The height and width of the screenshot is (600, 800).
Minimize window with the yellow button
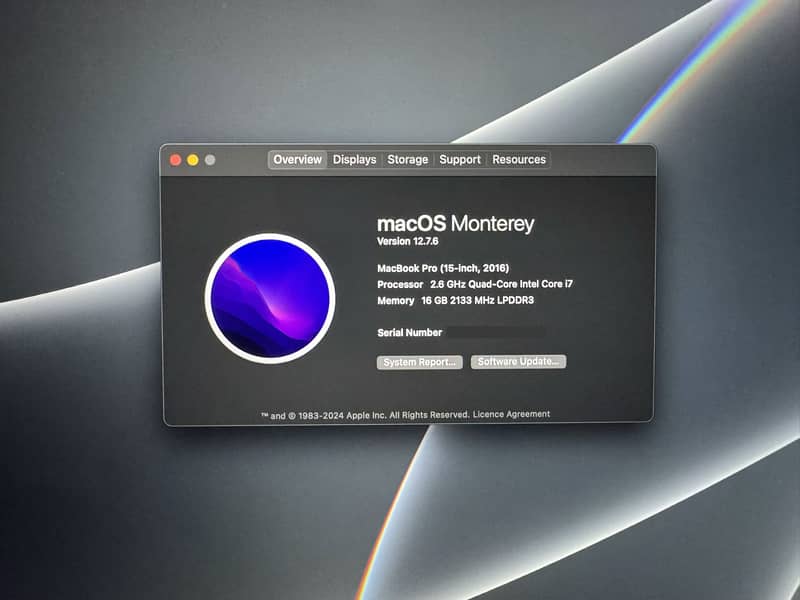pyautogui.click(x=193, y=160)
